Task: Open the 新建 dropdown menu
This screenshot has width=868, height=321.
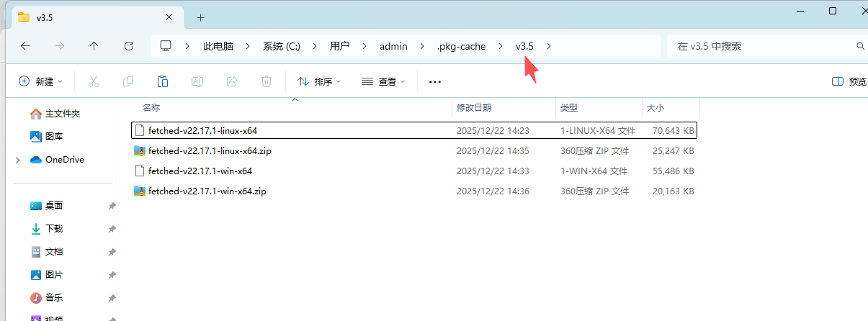Action: (x=40, y=81)
